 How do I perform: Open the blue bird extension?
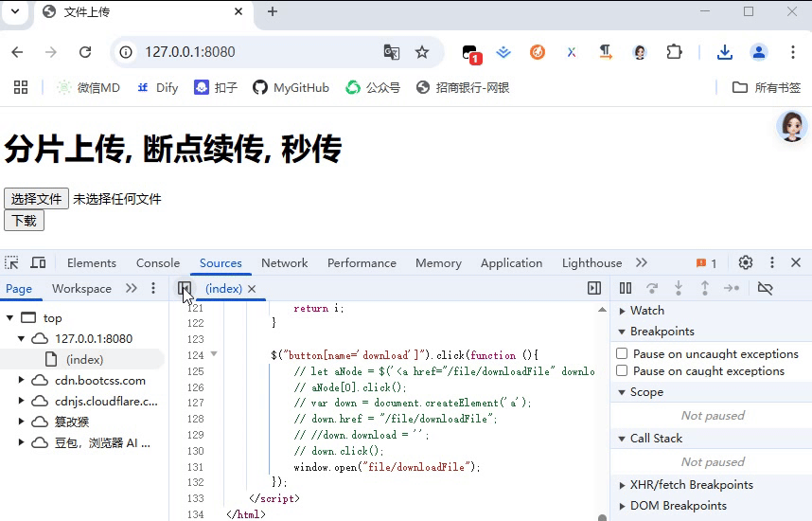(x=503, y=52)
